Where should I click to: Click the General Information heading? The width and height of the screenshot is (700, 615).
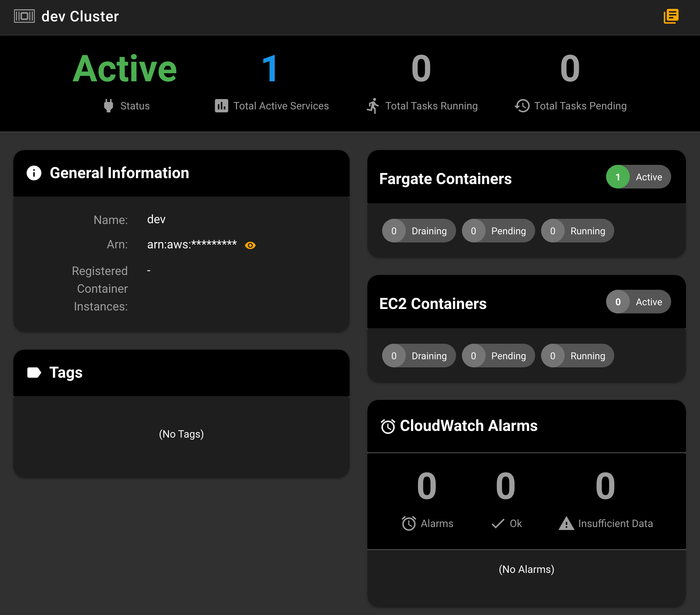tap(119, 173)
